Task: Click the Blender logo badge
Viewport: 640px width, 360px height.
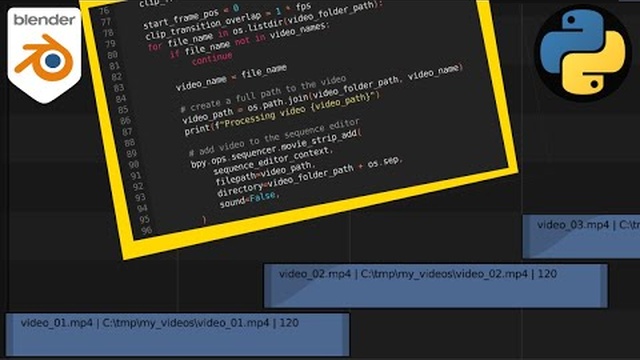Action: (44, 55)
